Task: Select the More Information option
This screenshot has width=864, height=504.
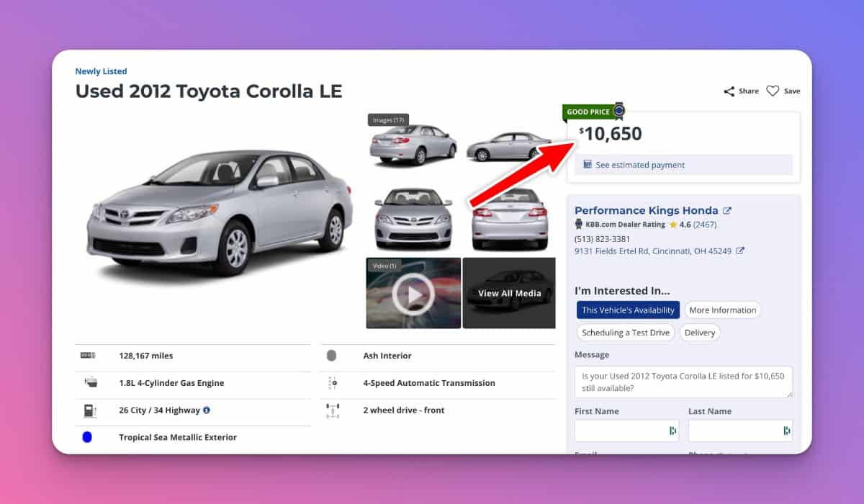Action: click(722, 310)
